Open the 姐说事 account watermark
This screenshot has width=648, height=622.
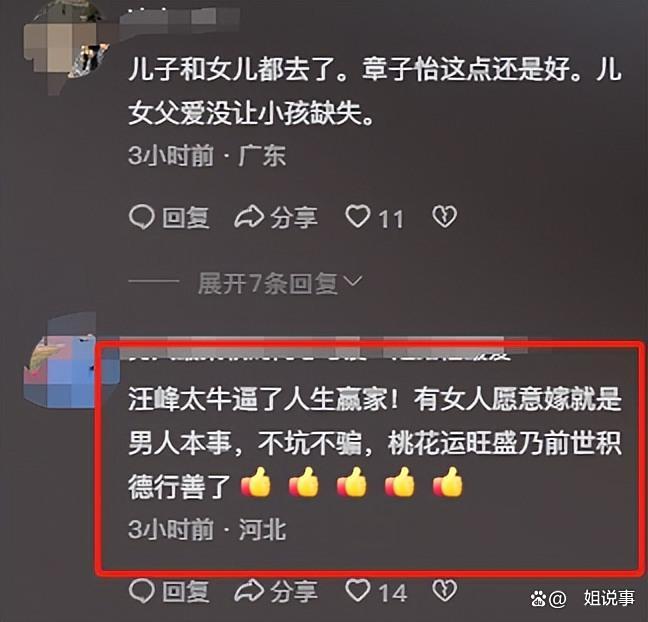[609, 598]
